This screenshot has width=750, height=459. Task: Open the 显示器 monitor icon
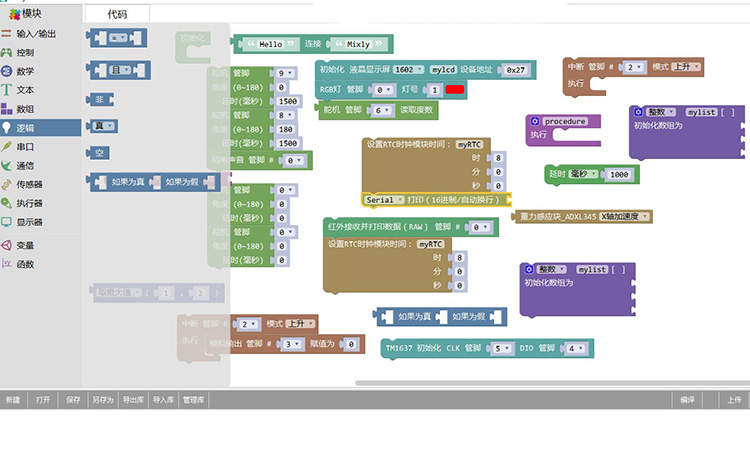coord(6,222)
